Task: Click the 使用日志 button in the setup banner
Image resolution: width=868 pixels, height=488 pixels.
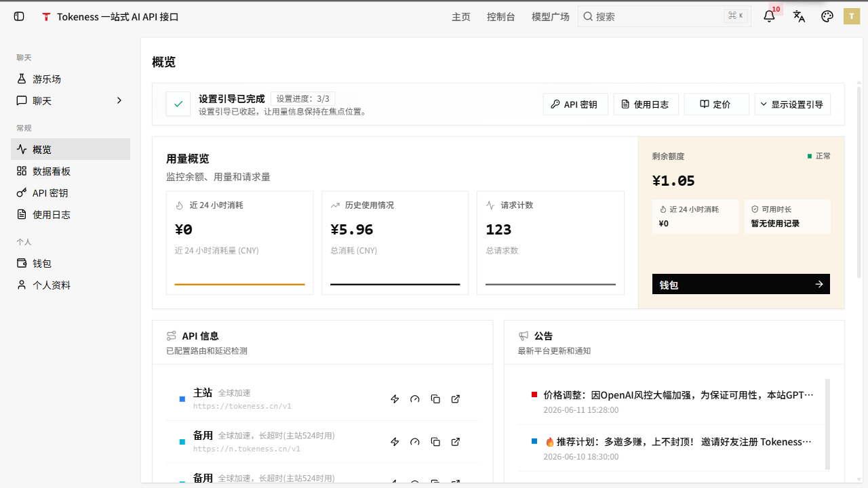Action: (x=646, y=104)
